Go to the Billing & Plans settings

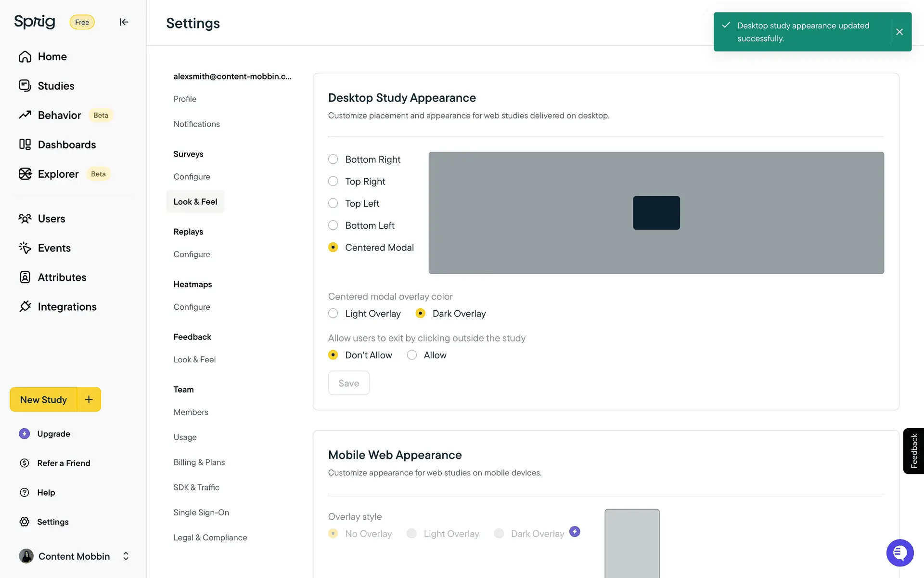tap(199, 462)
